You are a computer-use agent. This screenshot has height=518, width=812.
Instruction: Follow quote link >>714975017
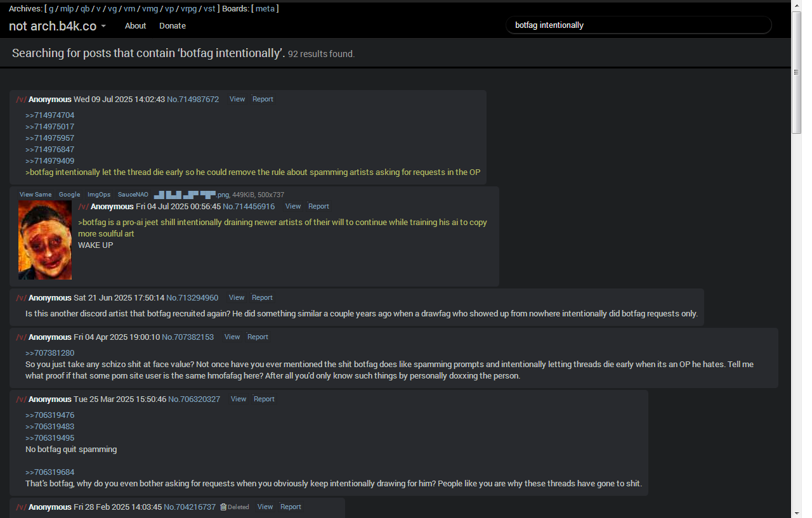click(50, 127)
